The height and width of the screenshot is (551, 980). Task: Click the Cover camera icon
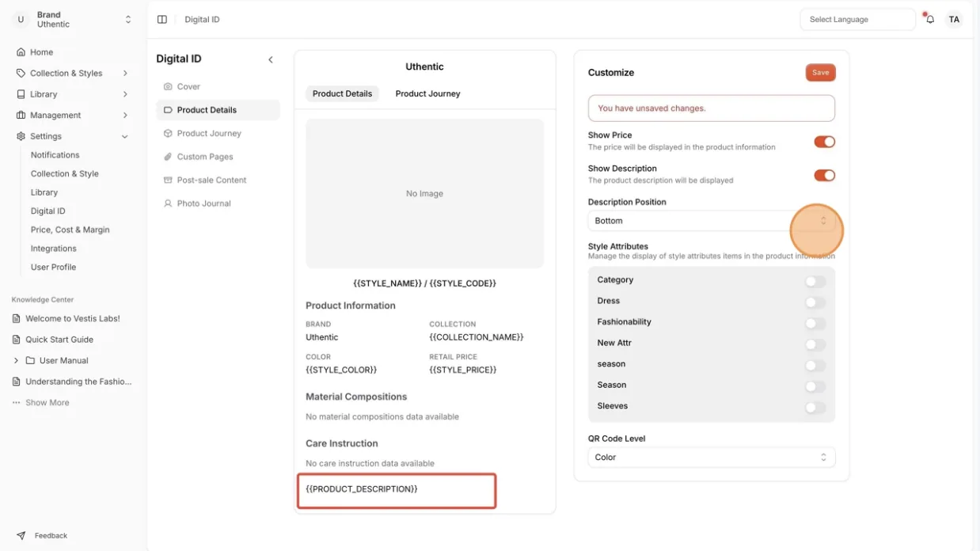tap(168, 86)
